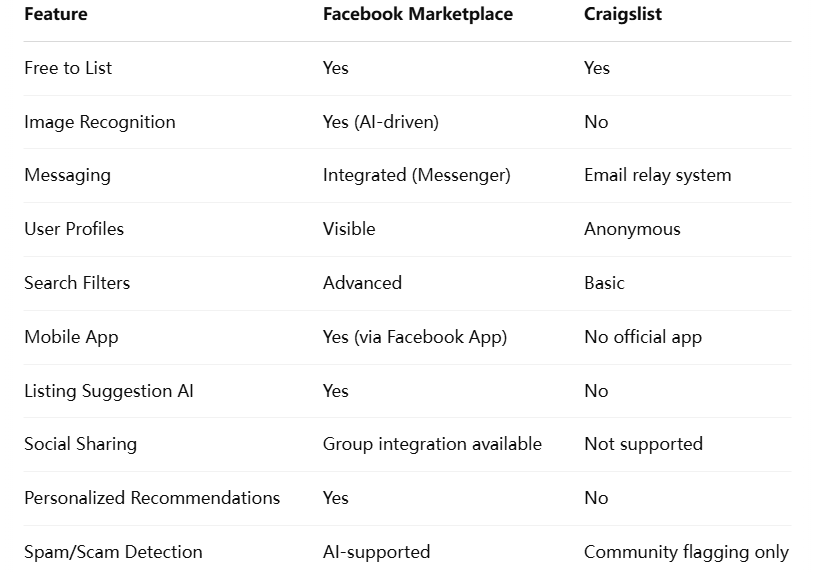
Task: Click the Not supported cell
Action: tap(643, 444)
